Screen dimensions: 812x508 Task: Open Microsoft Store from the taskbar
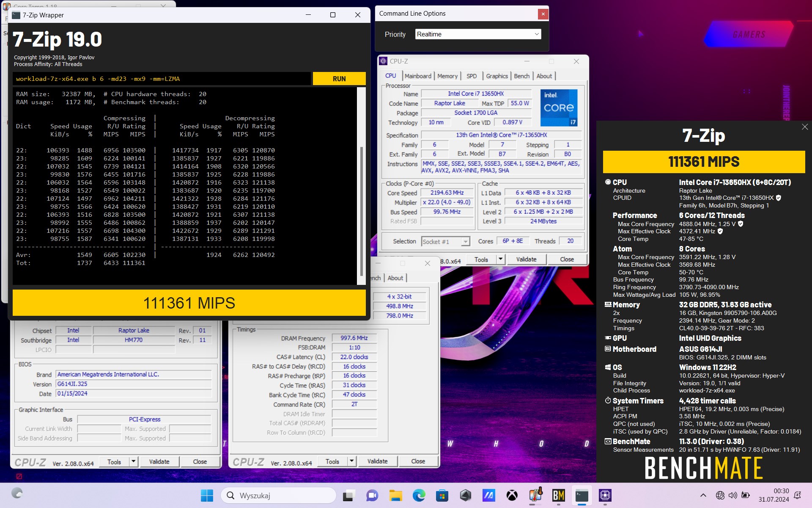coord(442,495)
